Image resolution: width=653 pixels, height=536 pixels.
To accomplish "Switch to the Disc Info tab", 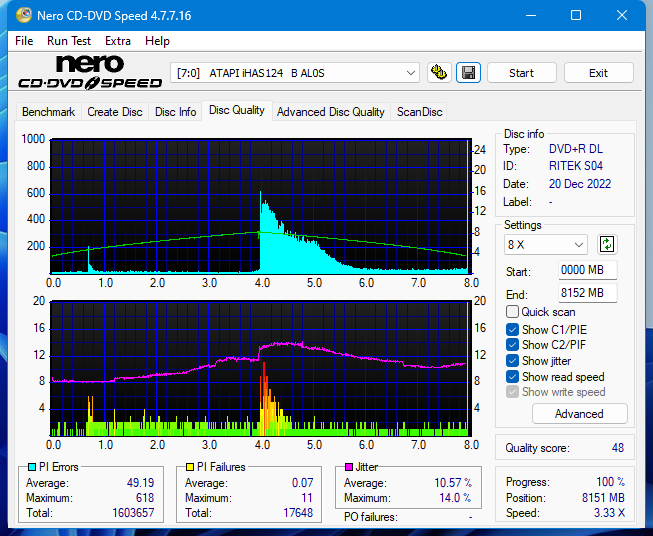I will click(175, 112).
